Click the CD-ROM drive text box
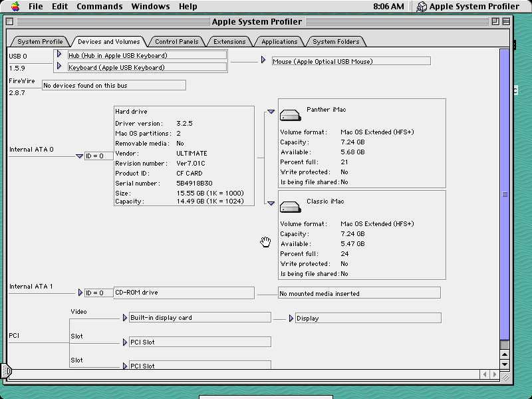532x399 pixels. 184,293
